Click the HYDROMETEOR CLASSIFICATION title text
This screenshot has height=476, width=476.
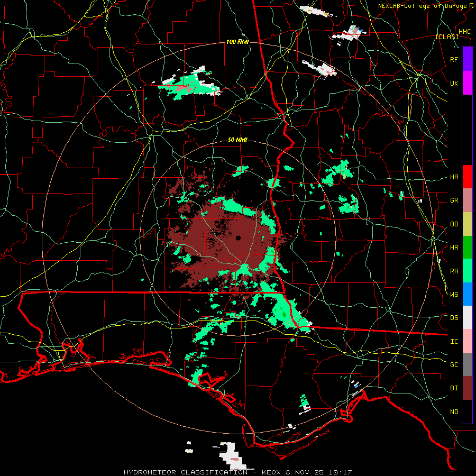coord(186,472)
